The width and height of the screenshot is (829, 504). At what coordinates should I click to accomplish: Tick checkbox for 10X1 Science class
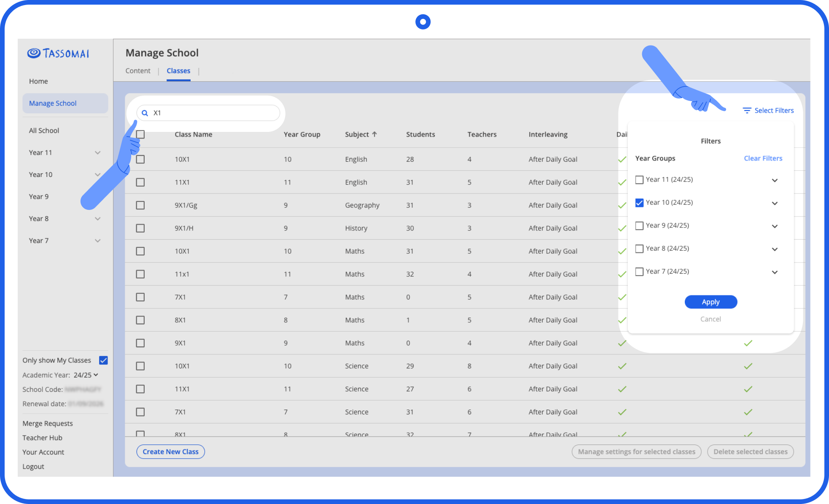[x=140, y=366]
